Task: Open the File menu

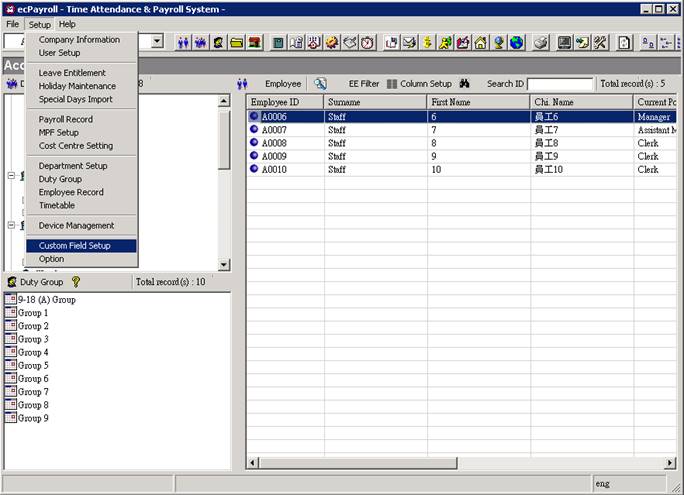Action: (12, 24)
